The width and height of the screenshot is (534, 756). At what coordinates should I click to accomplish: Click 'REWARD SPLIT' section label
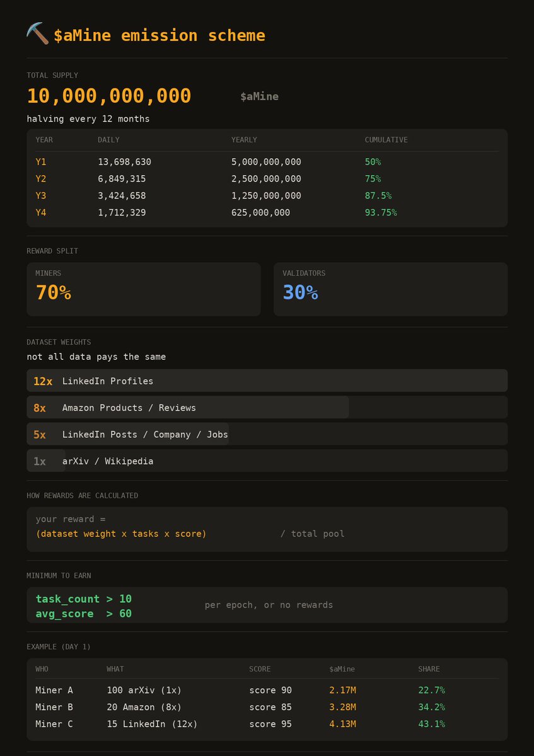pos(52,251)
